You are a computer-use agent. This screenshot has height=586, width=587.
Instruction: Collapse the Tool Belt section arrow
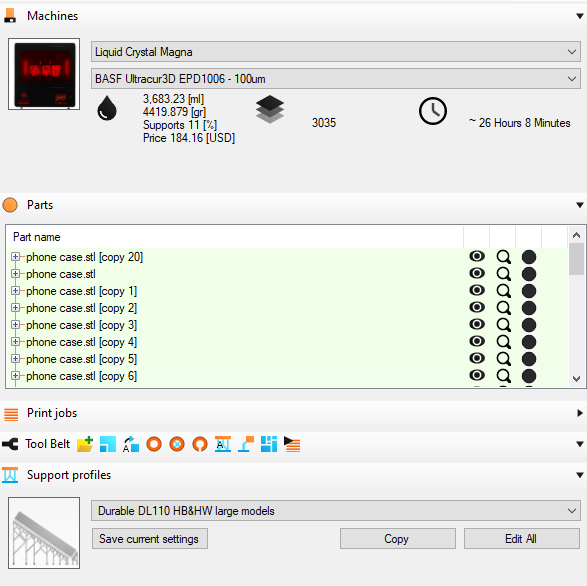[x=580, y=444]
